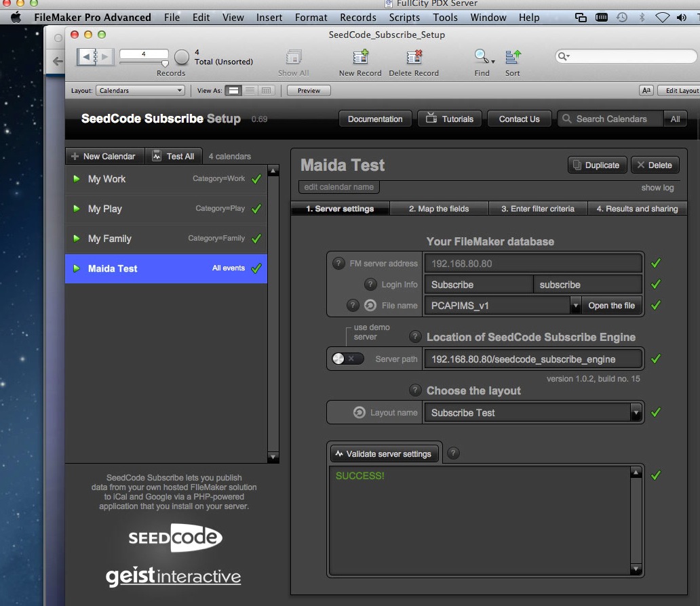
Task: Switch to the 2. Map the fields tab
Action: 439,208
